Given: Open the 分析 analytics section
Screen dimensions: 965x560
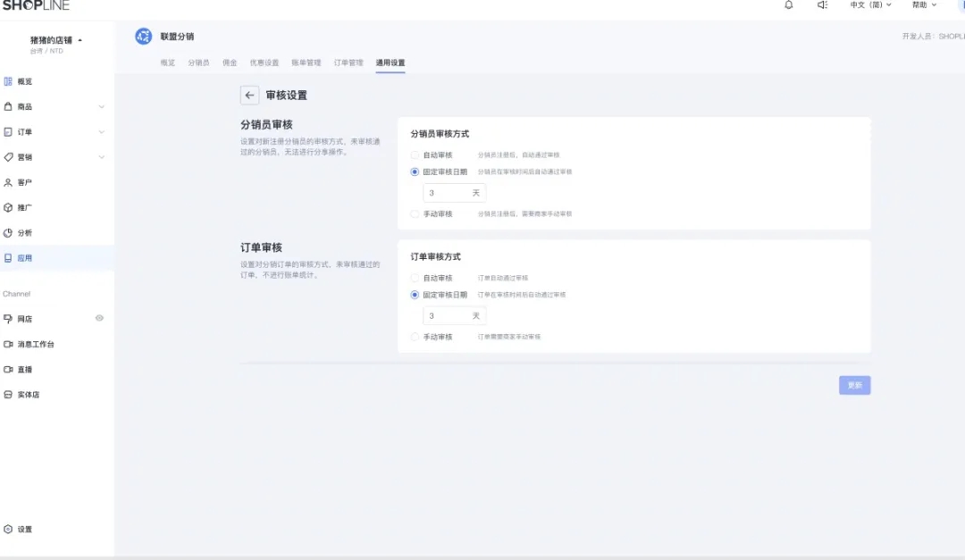Looking at the screenshot, I should pyautogui.click(x=24, y=232).
